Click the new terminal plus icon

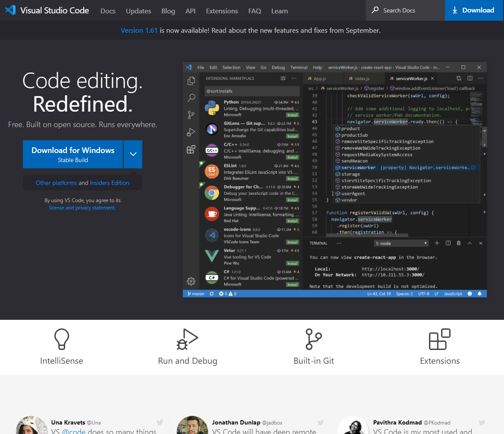pos(437,243)
